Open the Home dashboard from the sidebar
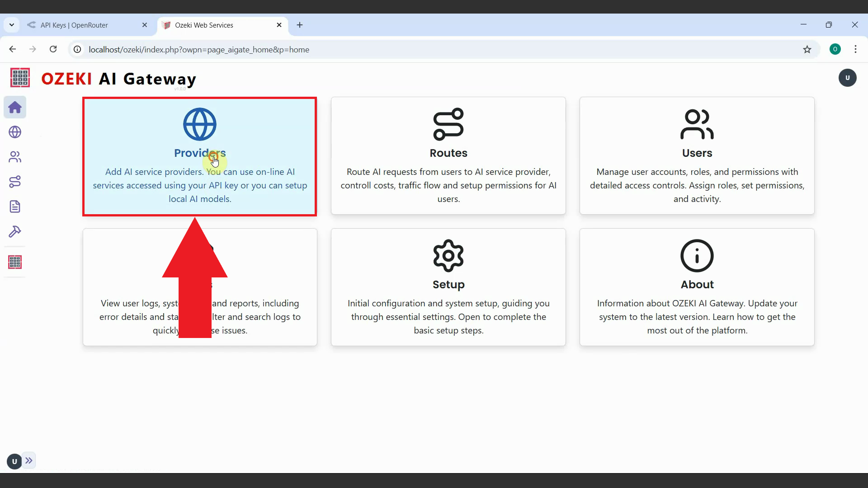Image resolution: width=868 pixels, height=488 pixels. pyautogui.click(x=15, y=107)
